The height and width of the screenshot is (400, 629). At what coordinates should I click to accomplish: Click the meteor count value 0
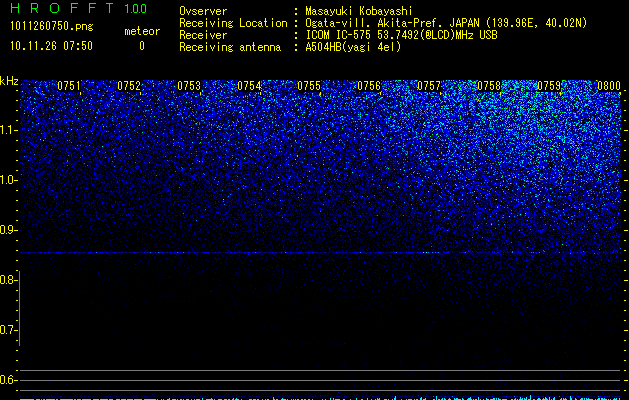click(142, 46)
